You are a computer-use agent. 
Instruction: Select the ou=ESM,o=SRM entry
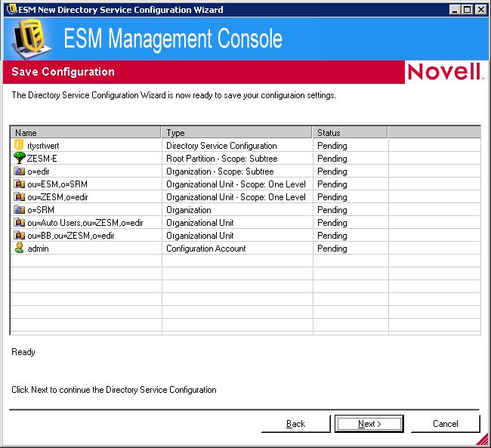(57, 184)
